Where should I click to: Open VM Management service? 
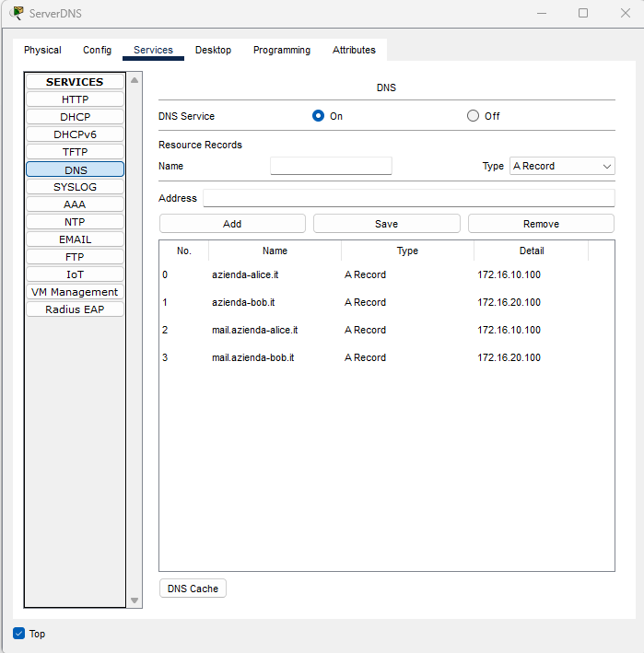point(75,292)
